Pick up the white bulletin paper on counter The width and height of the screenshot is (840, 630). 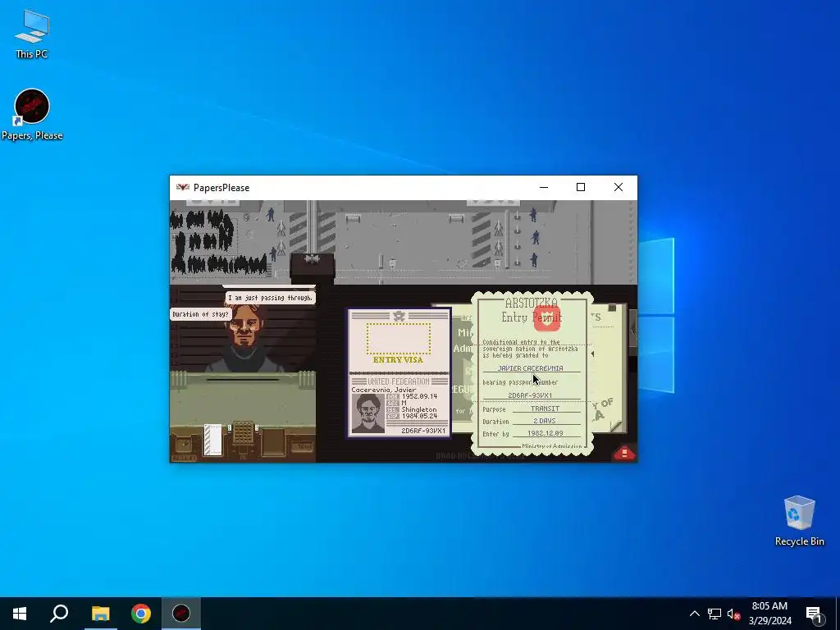point(212,440)
